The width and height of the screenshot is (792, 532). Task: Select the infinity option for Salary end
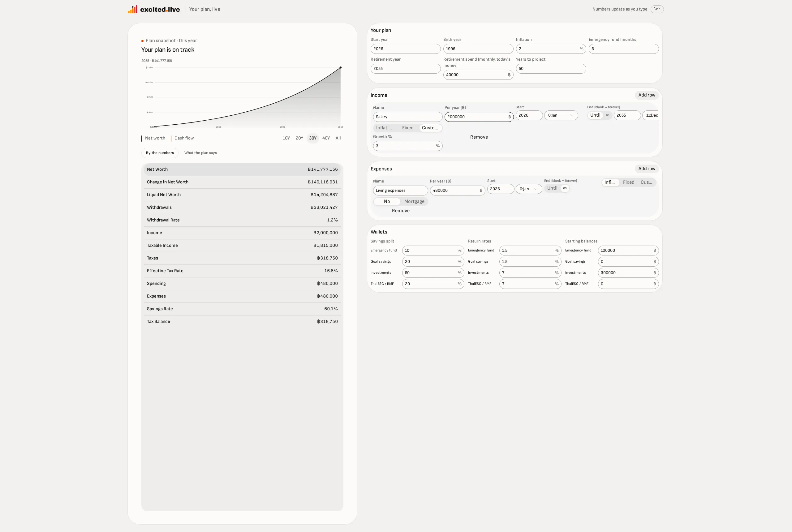(607, 115)
